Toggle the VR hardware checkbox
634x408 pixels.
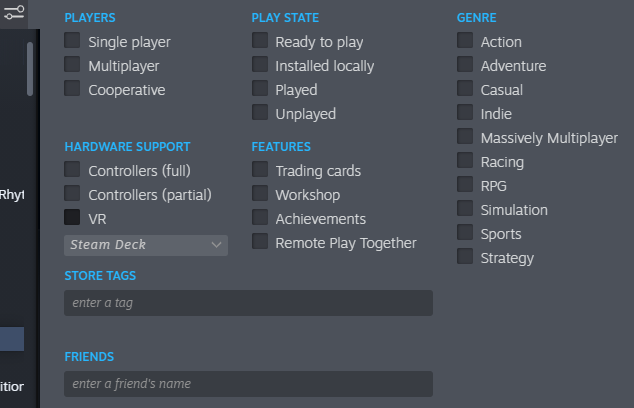(x=72, y=217)
